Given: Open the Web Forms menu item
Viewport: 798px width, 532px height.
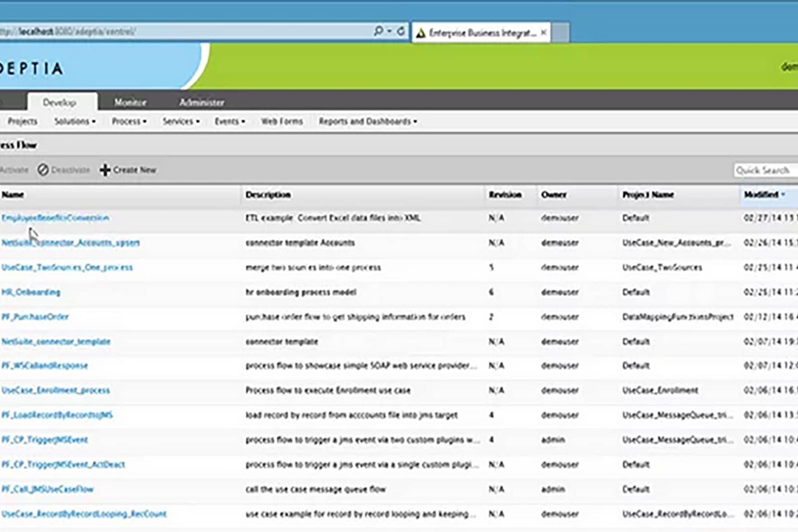Looking at the screenshot, I should point(281,122).
